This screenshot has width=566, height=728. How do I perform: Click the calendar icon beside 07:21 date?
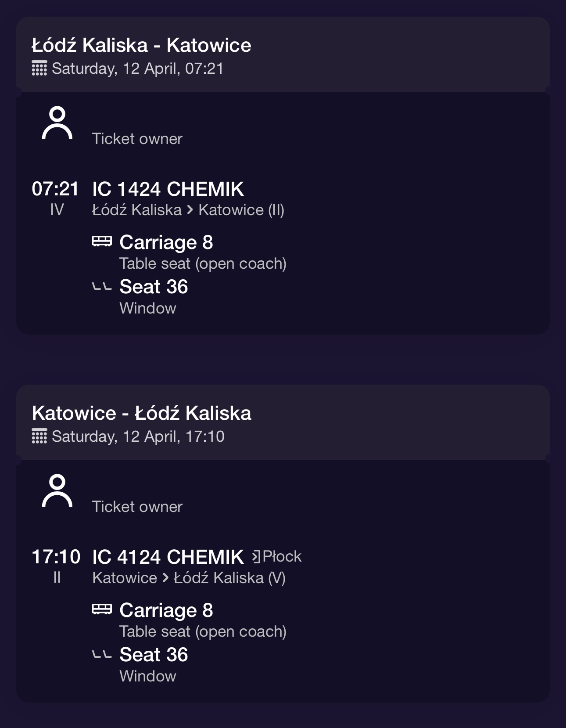(39, 68)
